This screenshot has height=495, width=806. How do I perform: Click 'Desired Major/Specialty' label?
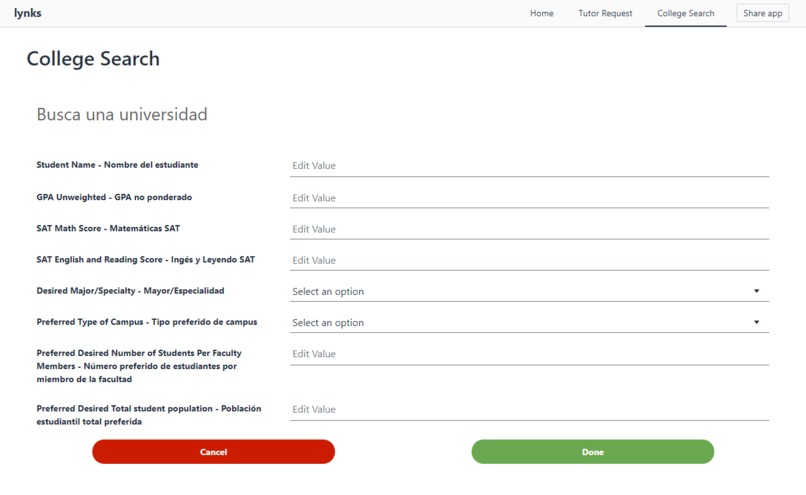coord(130,291)
